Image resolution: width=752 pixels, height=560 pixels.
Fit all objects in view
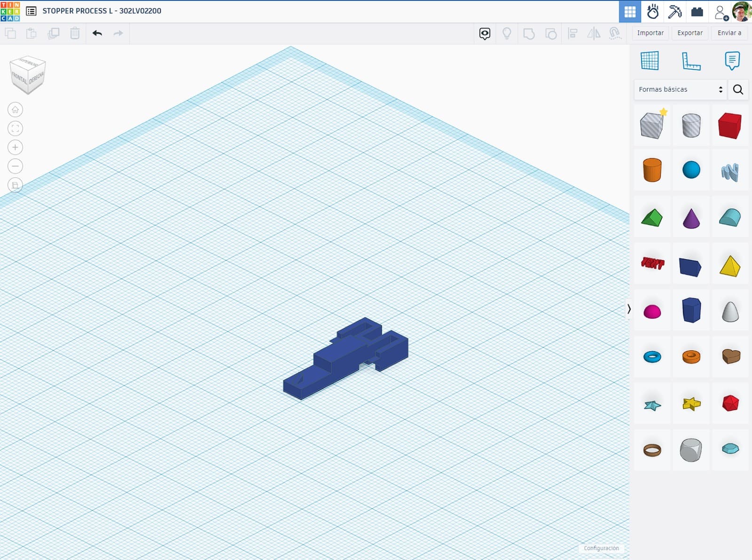(x=15, y=129)
